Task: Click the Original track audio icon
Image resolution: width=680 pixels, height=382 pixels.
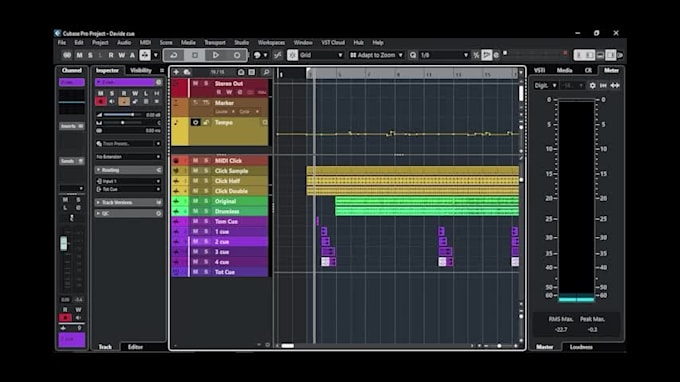Action: [x=176, y=201]
